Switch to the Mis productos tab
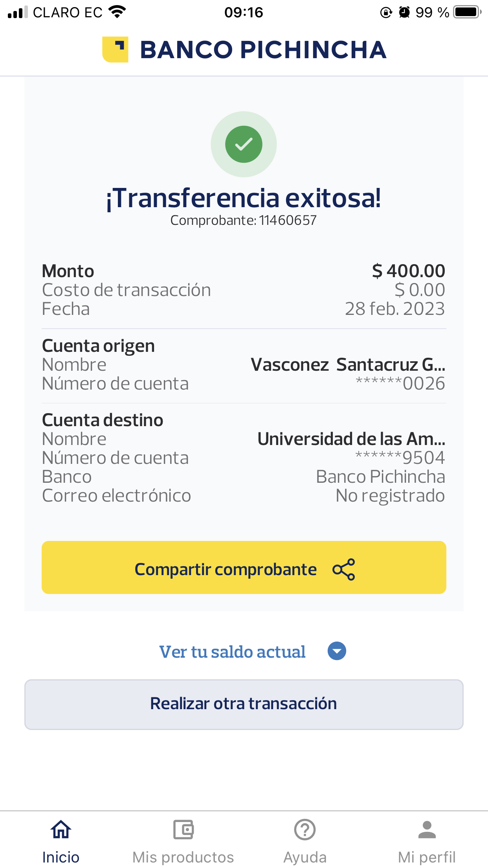The image size is (488, 868). [x=183, y=857]
